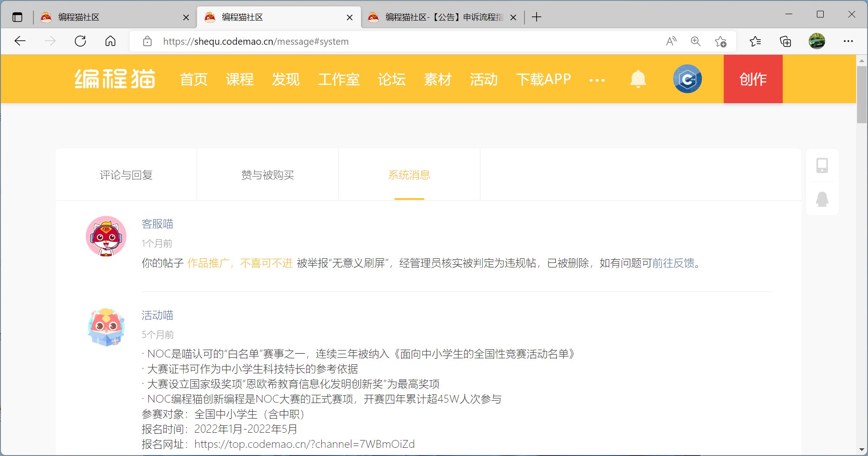
Task: Switch to the 【公告】申诉流程 browser tab
Action: coord(442,17)
